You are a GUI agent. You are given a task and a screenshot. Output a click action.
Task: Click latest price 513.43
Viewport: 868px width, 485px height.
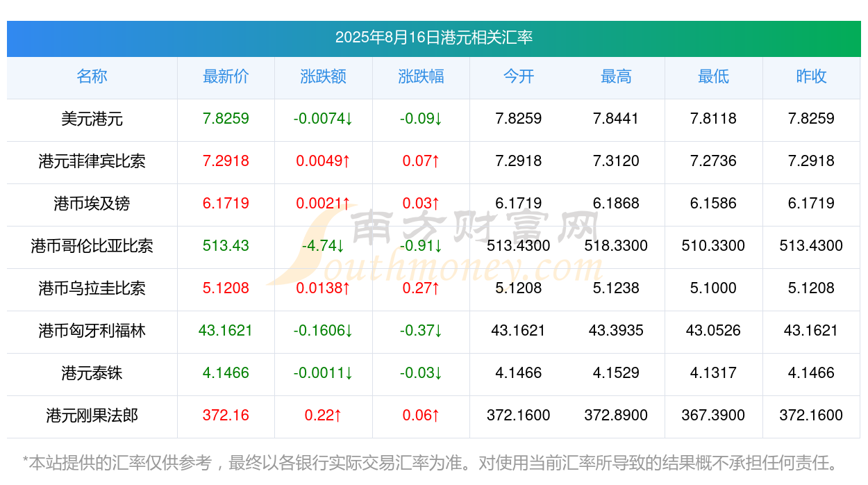point(226,246)
